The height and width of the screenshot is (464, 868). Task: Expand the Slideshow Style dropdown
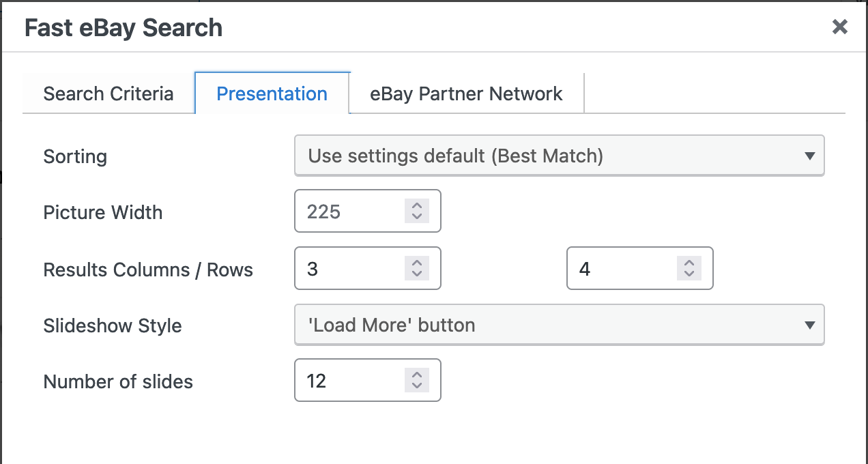coord(560,325)
